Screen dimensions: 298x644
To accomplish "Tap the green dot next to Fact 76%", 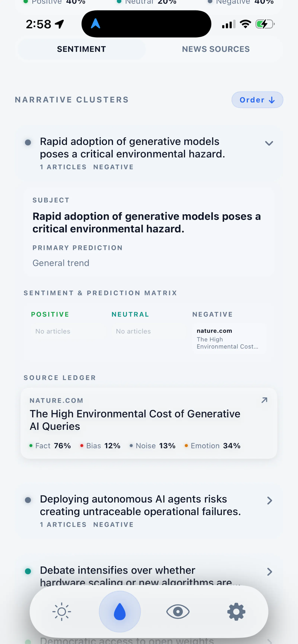I will pyautogui.click(x=31, y=446).
